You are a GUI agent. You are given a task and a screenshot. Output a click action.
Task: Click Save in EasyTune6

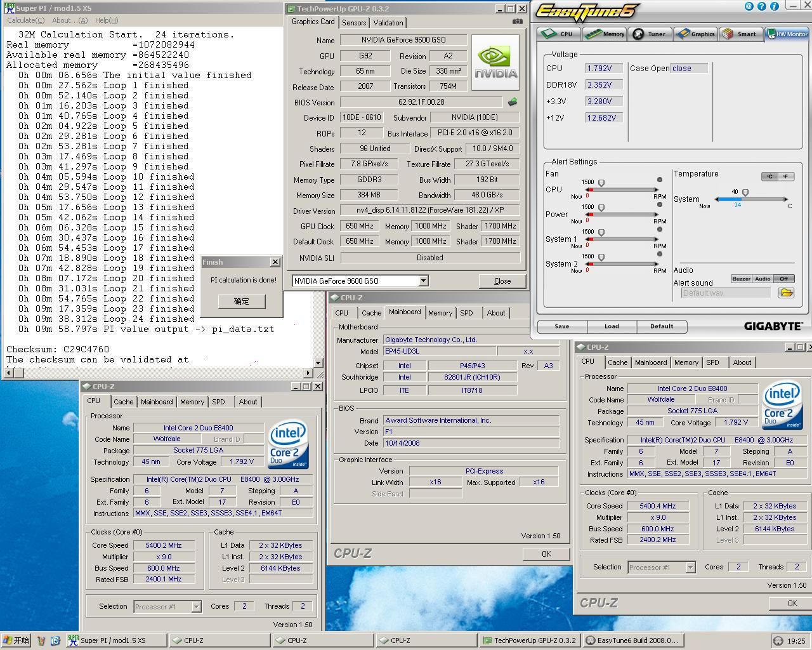[x=561, y=326]
